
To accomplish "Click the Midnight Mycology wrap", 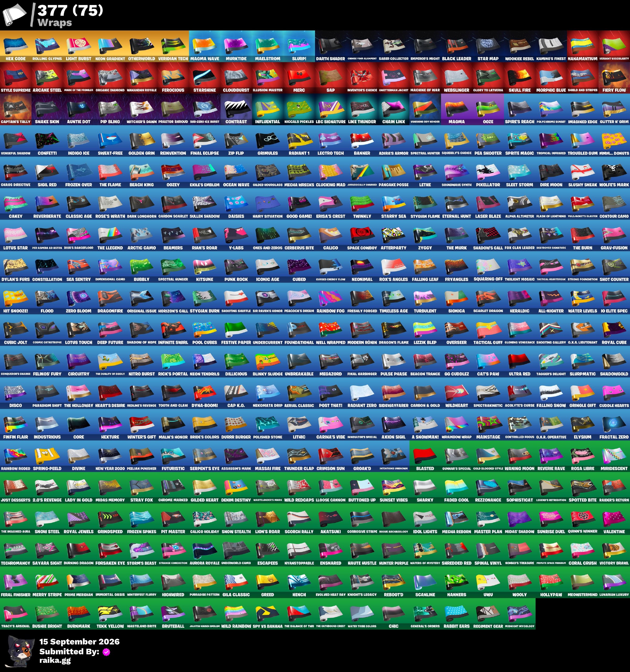I will (520, 613).
